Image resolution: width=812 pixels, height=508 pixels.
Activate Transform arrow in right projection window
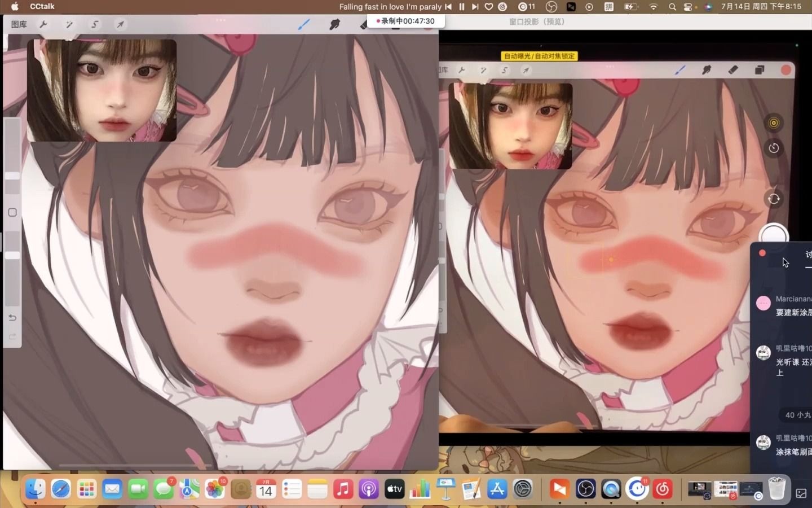click(x=526, y=70)
